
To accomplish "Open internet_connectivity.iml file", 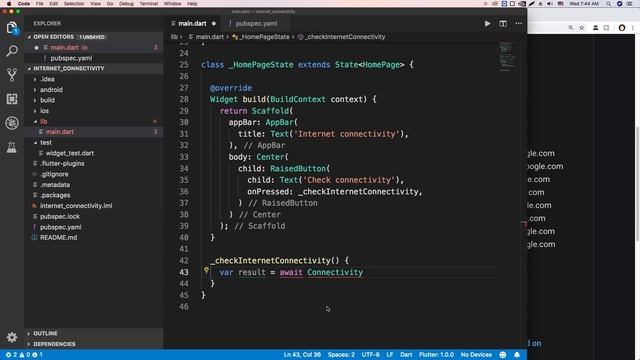I will click(x=76, y=206).
